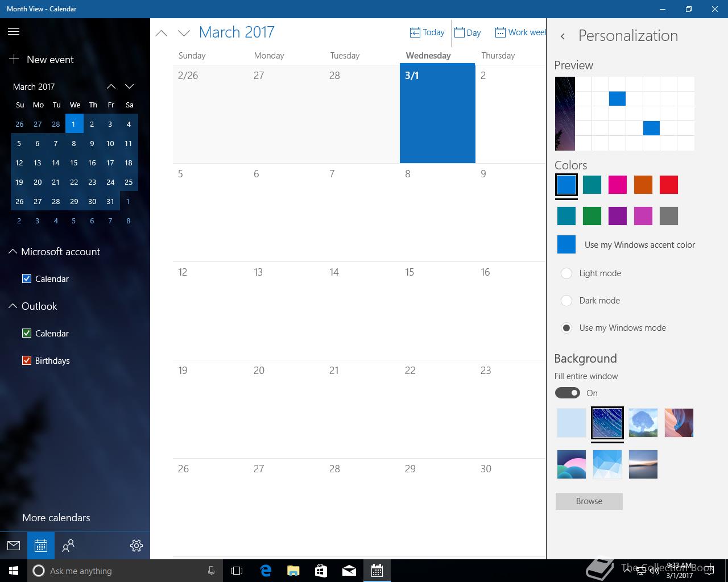Create a New event
The image size is (728, 582).
point(42,59)
